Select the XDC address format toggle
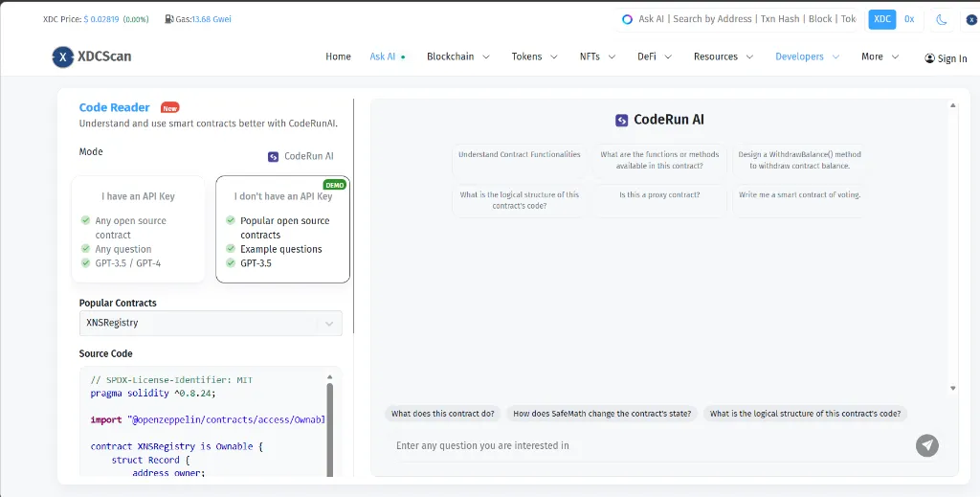The image size is (980, 497). (882, 19)
